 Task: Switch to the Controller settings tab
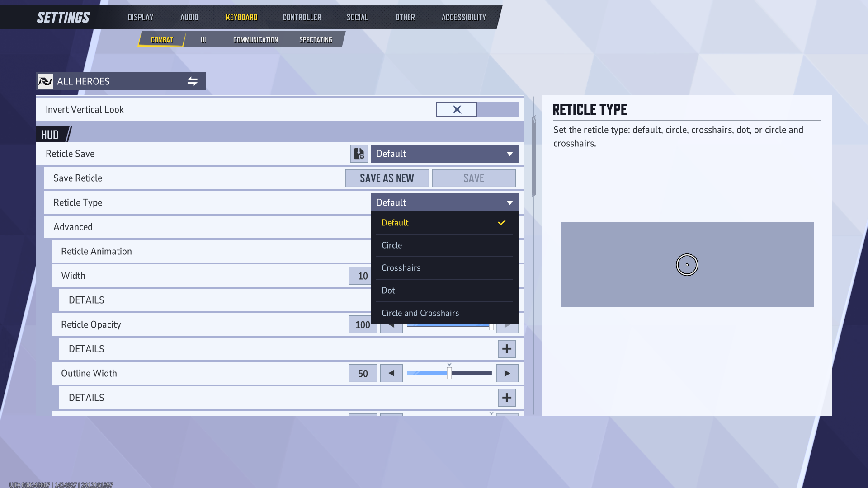coord(301,17)
